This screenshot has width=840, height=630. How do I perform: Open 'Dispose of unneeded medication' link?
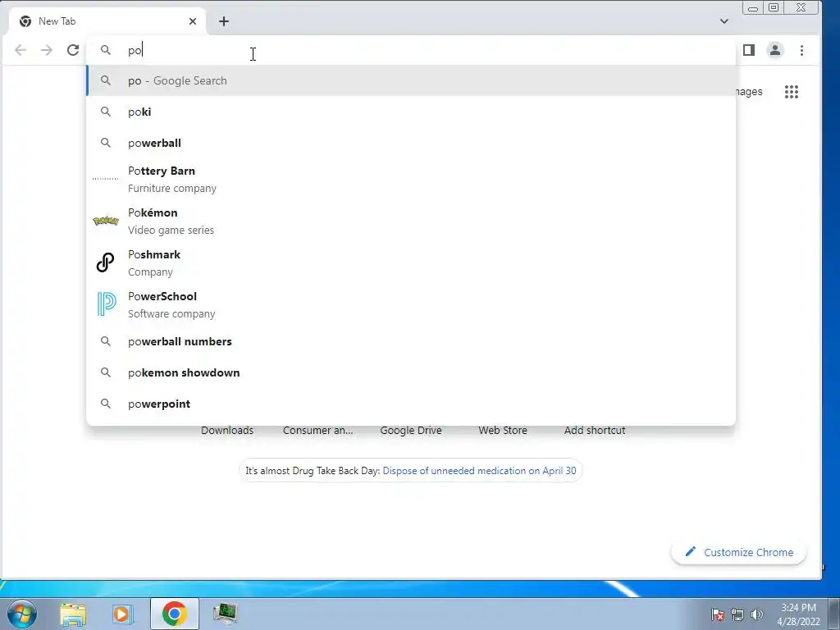(479, 471)
